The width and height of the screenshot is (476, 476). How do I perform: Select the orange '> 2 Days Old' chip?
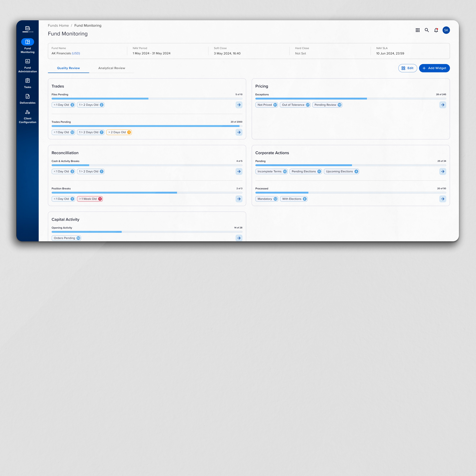[x=119, y=132]
